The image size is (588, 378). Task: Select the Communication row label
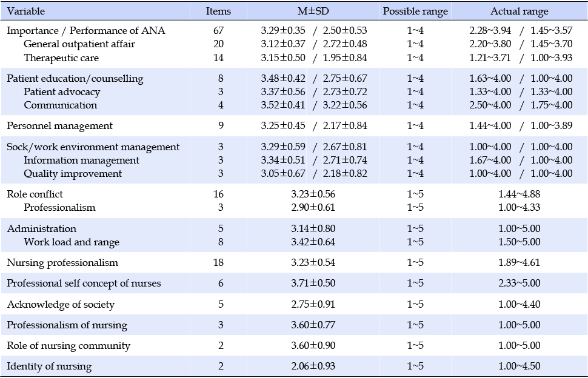point(61,105)
